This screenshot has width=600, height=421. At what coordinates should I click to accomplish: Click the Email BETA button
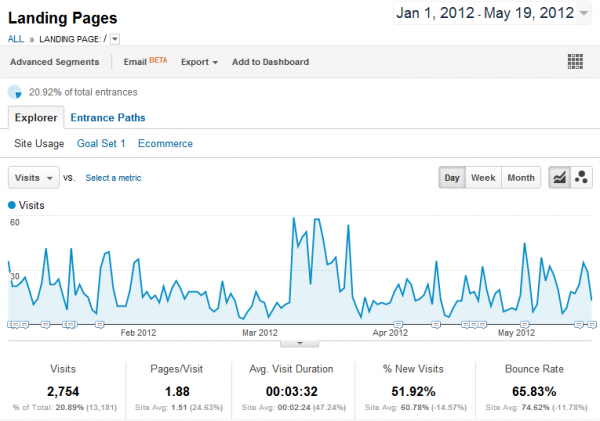point(145,62)
